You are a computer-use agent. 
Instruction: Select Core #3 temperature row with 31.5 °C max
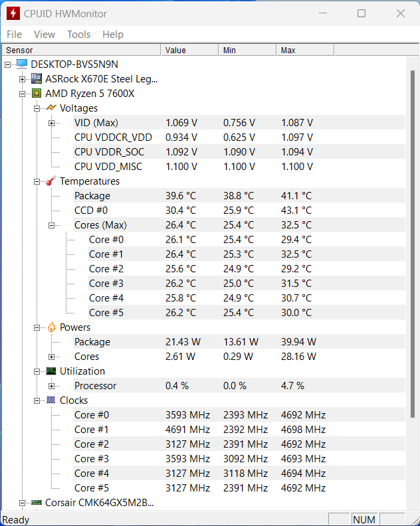pos(247,284)
